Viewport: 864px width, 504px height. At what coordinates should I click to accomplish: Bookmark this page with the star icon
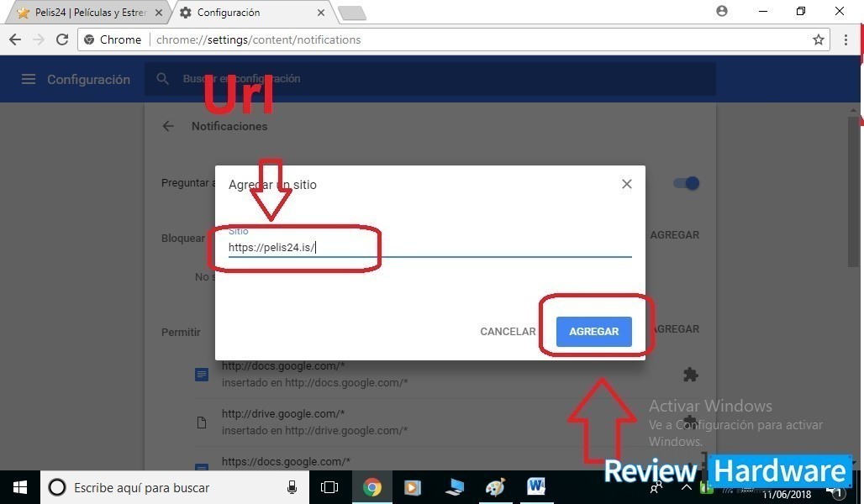point(819,39)
